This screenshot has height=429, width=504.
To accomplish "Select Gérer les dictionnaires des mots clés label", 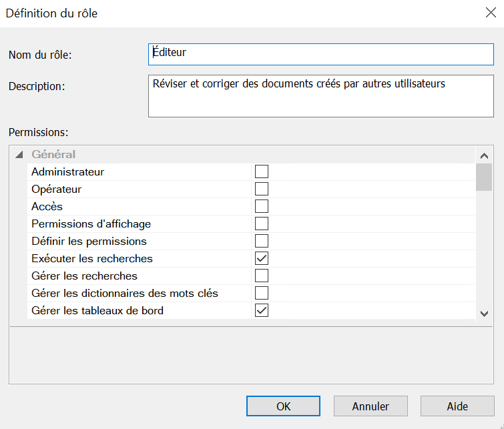I will point(125,294).
